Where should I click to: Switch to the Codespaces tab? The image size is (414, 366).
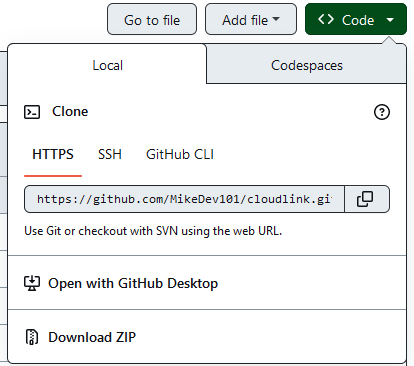point(306,65)
